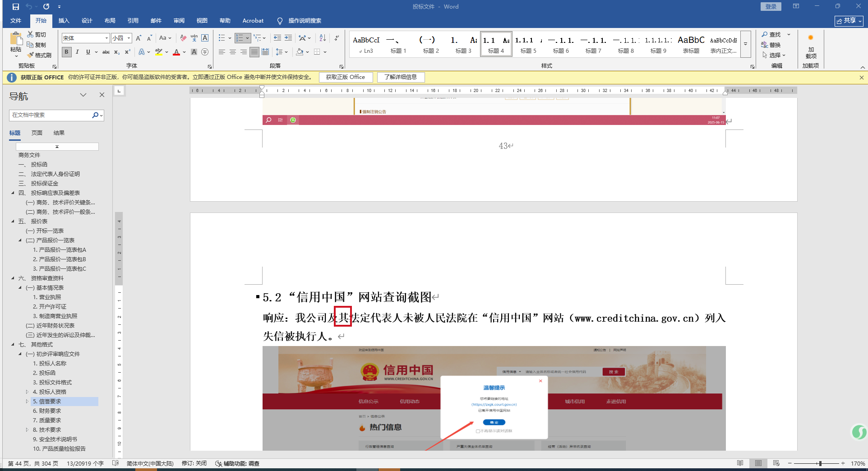The height and width of the screenshot is (471, 868).
Task: Open the enclosed character (字) tool
Action: click(205, 52)
